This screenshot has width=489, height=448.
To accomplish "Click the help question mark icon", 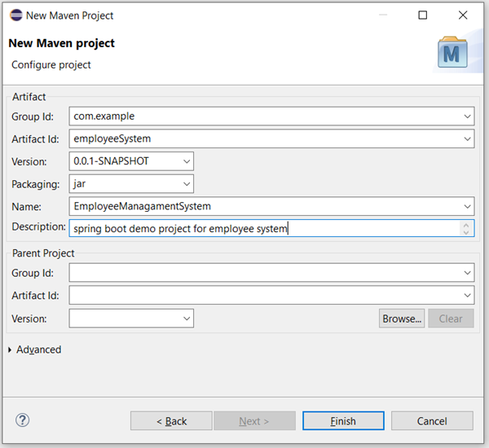I will (23, 420).
